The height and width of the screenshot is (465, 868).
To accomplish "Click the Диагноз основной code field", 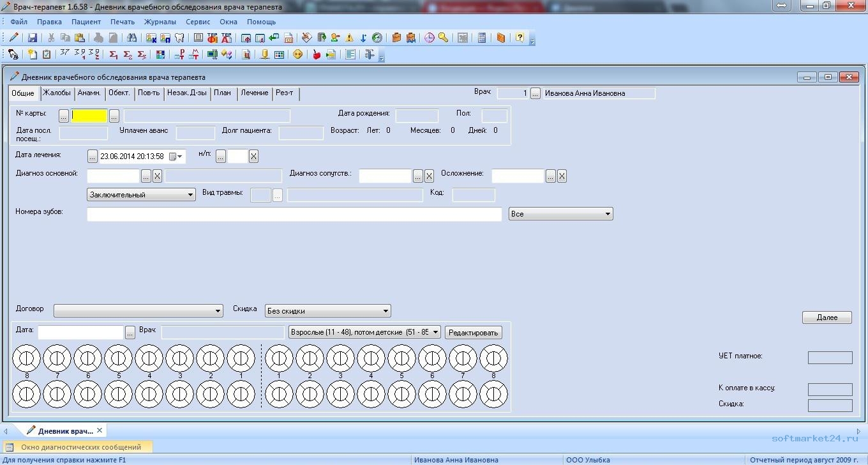I will tap(113, 176).
